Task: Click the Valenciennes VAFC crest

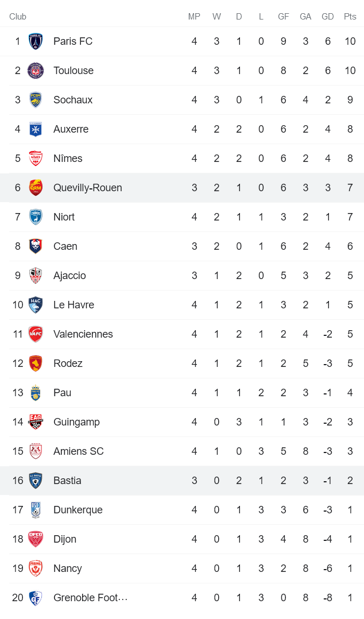Action: (x=36, y=334)
